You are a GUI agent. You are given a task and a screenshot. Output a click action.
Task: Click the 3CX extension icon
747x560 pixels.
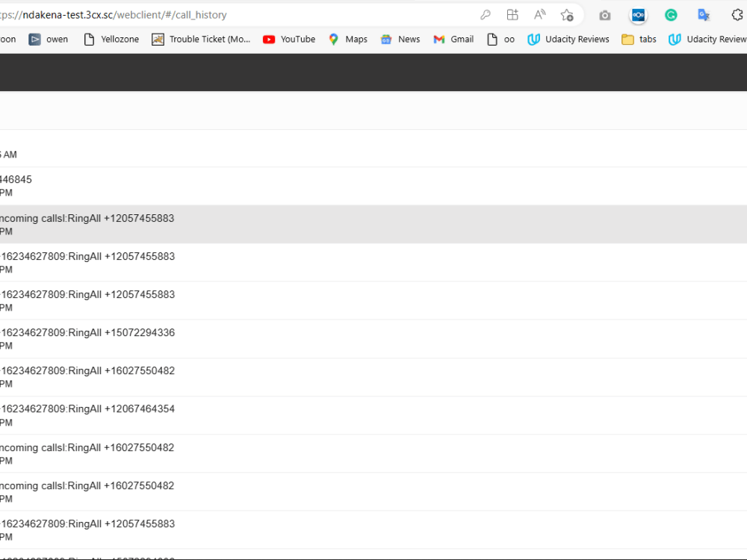click(638, 14)
